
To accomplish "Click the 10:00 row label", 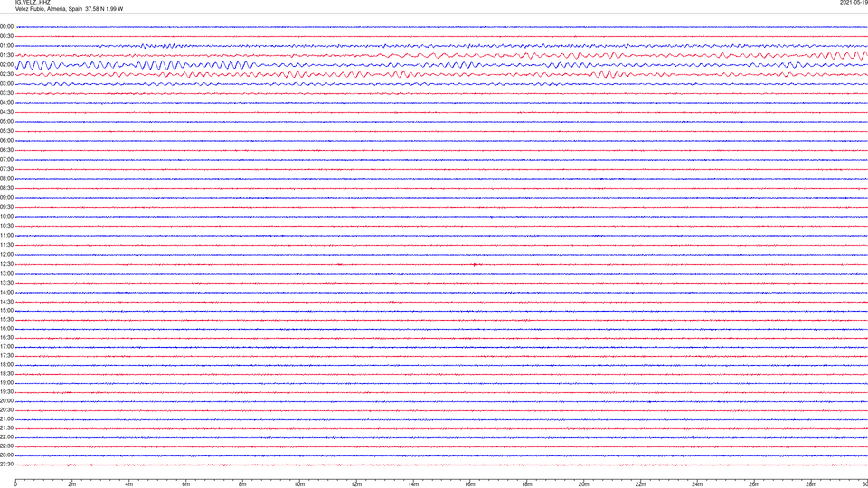I will pyautogui.click(x=6, y=217).
